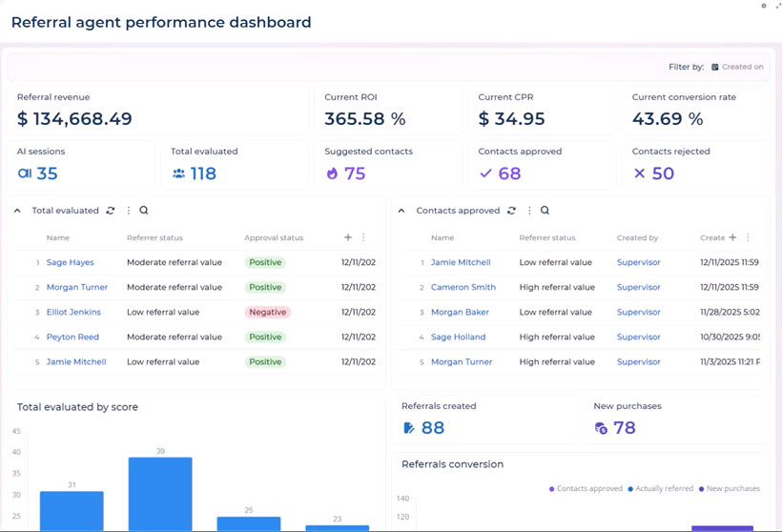Open settings gear at top right
Screen dimensions: 782x532
tap(763, 6)
